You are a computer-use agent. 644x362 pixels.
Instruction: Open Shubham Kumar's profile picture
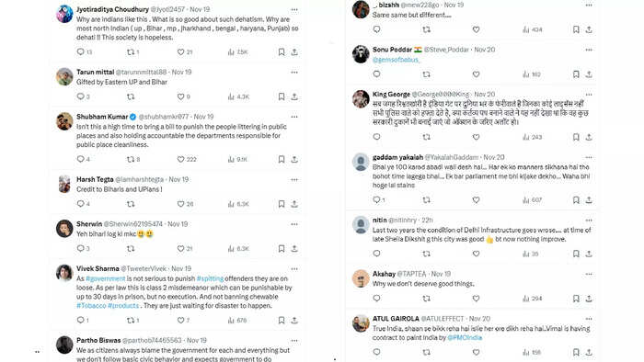pyautogui.click(x=64, y=121)
